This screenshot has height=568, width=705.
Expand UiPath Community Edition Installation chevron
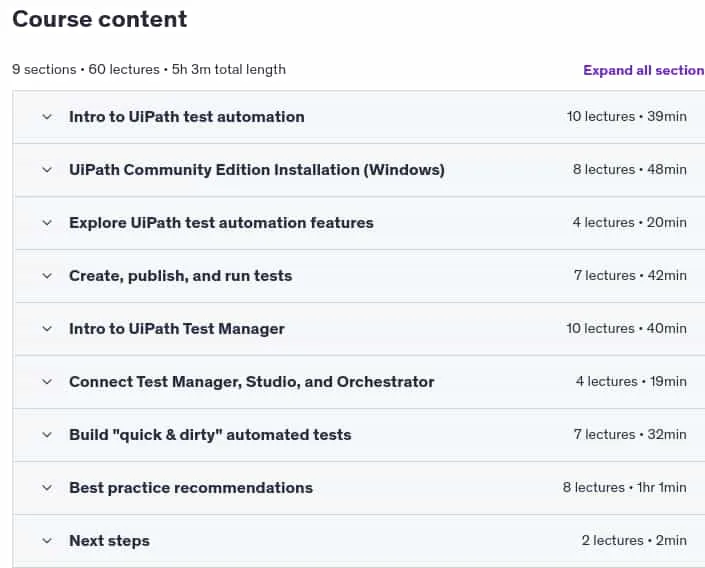click(x=47, y=170)
